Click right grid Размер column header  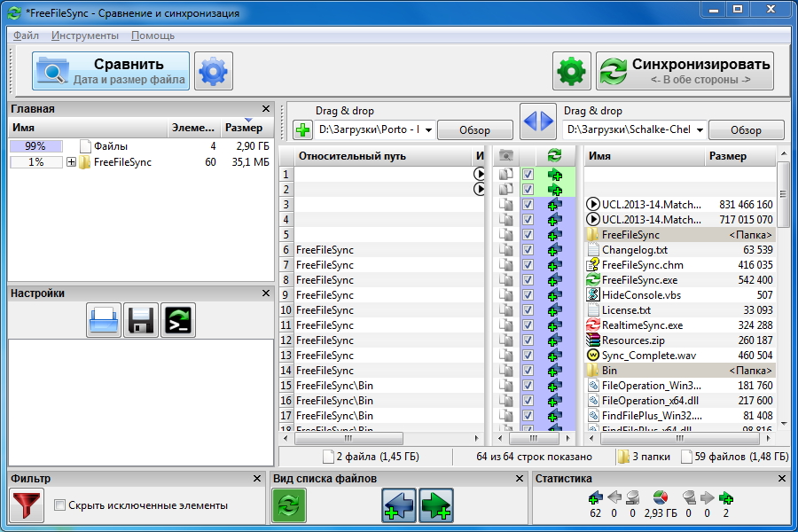pos(740,156)
